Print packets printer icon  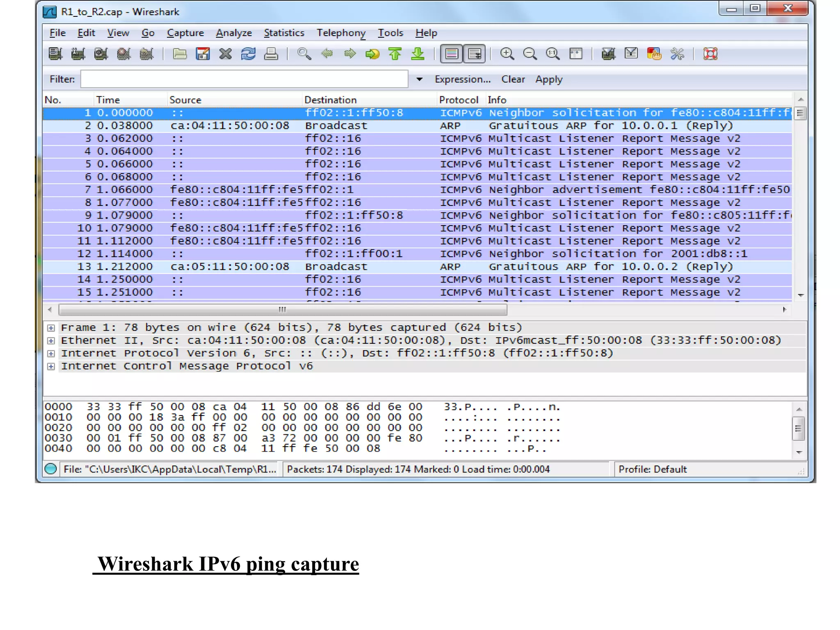[x=271, y=54]
